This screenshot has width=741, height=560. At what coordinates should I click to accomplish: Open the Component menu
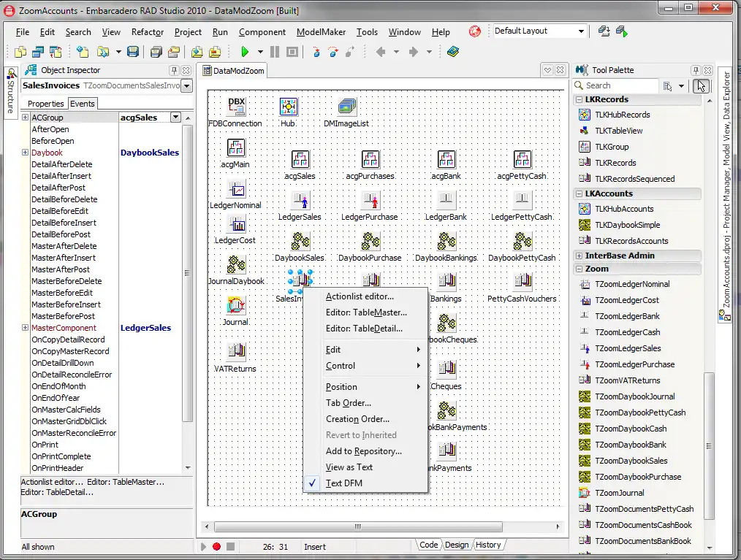pyautogui.click(x=262, y=32)
